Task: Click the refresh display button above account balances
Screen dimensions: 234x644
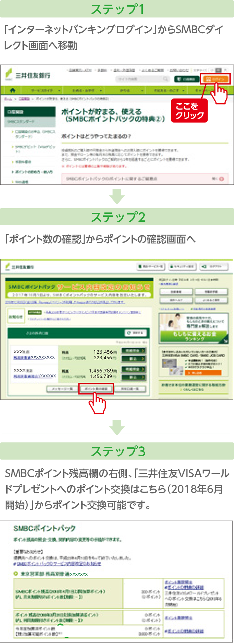Action: (x=136, y=333)
